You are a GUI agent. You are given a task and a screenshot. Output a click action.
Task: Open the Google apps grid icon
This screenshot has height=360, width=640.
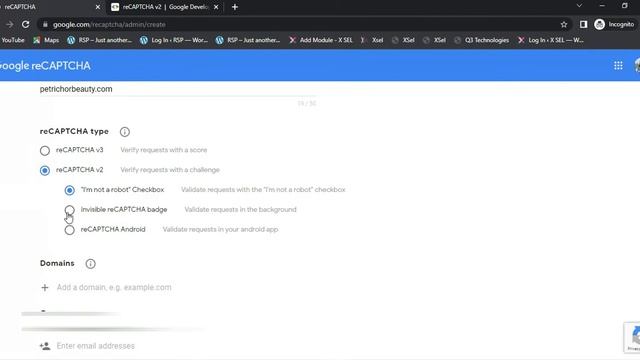618,66
